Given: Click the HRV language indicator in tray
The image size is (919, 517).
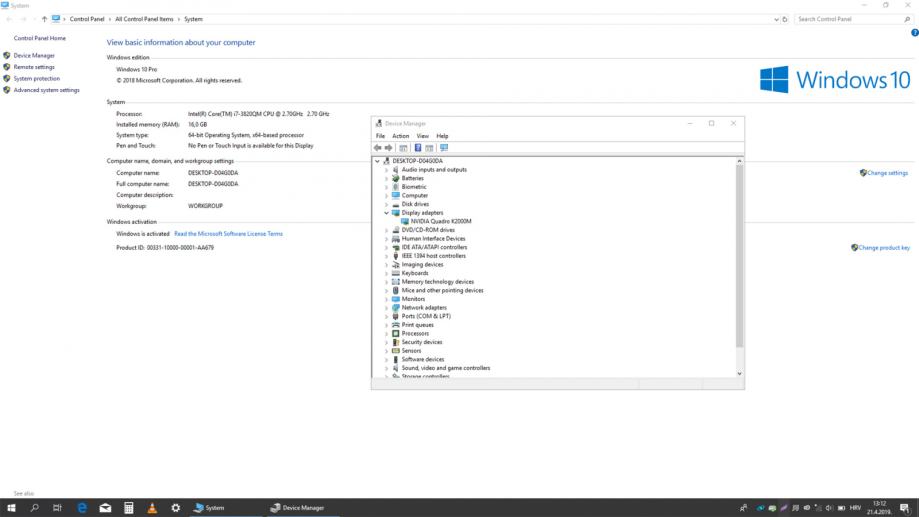Looking at the screenshot, I should 855,508.
